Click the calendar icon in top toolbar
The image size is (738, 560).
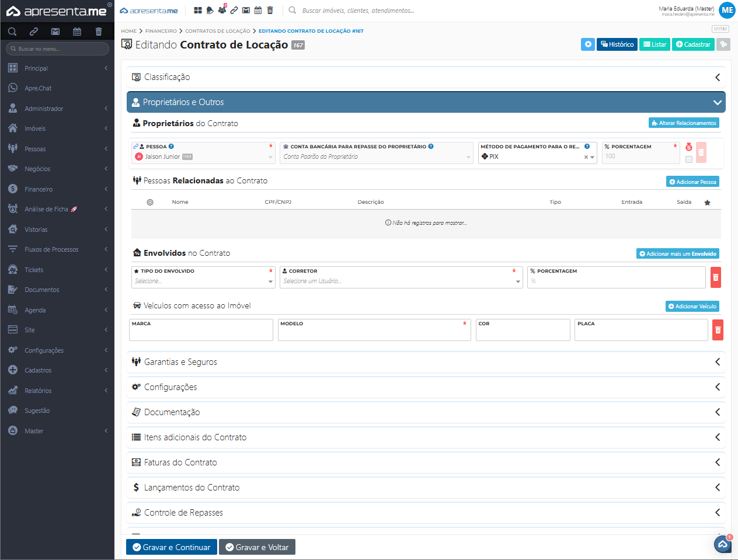258,11
